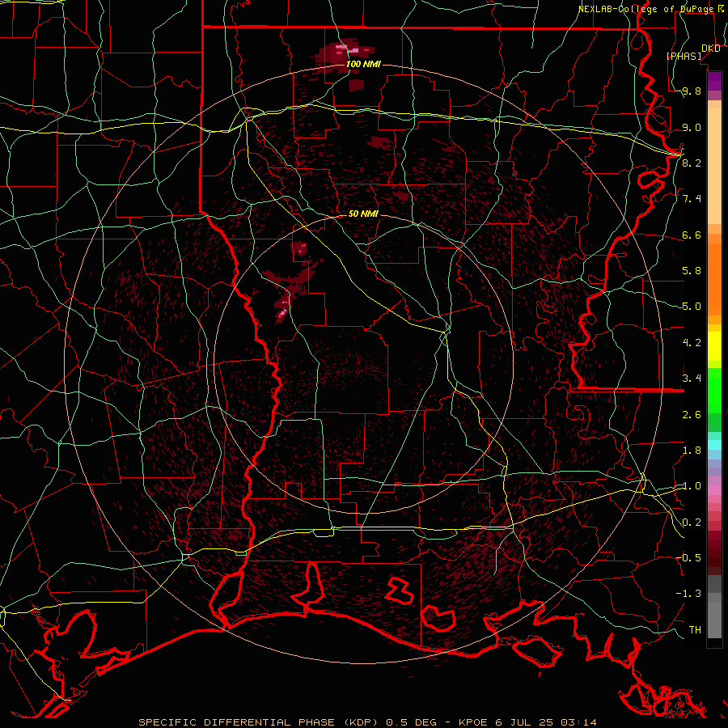Click the 5.8 legend value
This screenshot has height=728, width=728.
(692, 271)
